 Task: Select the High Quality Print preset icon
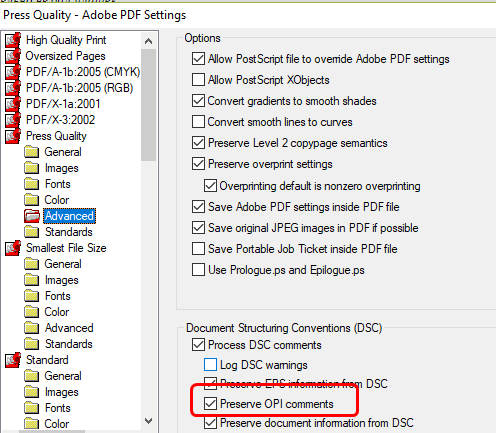(x=13, y=40)
